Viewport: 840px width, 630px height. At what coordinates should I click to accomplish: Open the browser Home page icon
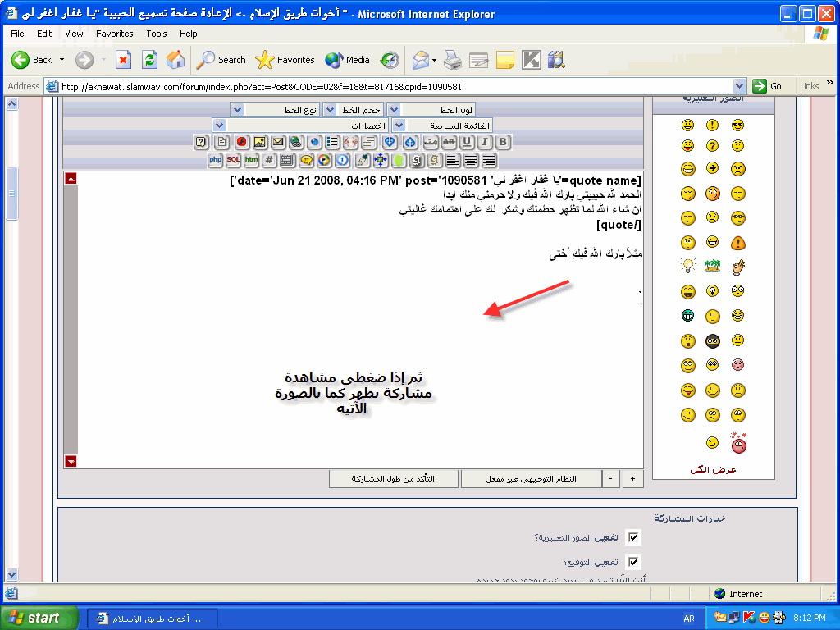coord(175,60)
